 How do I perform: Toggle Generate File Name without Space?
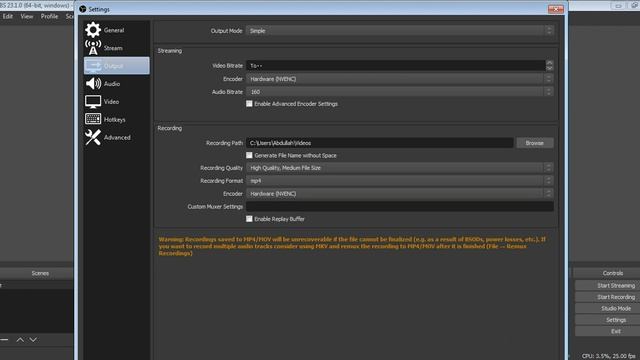pos(249,155)
